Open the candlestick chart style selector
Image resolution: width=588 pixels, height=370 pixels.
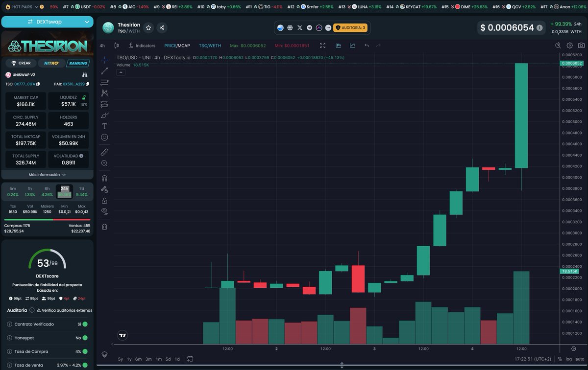117,46
